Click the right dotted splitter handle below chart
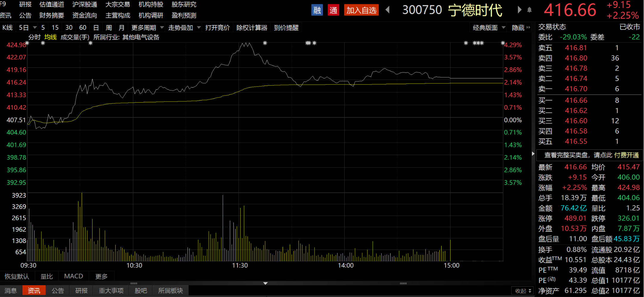The height and width of the screenshot is (297, 644). [x=403, y=283]
